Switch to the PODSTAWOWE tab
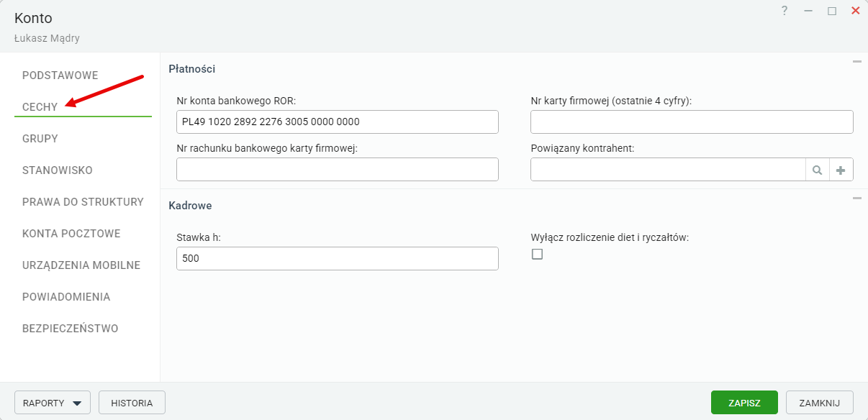The height and width of the screenshot is (420, 868). point(60,76)
